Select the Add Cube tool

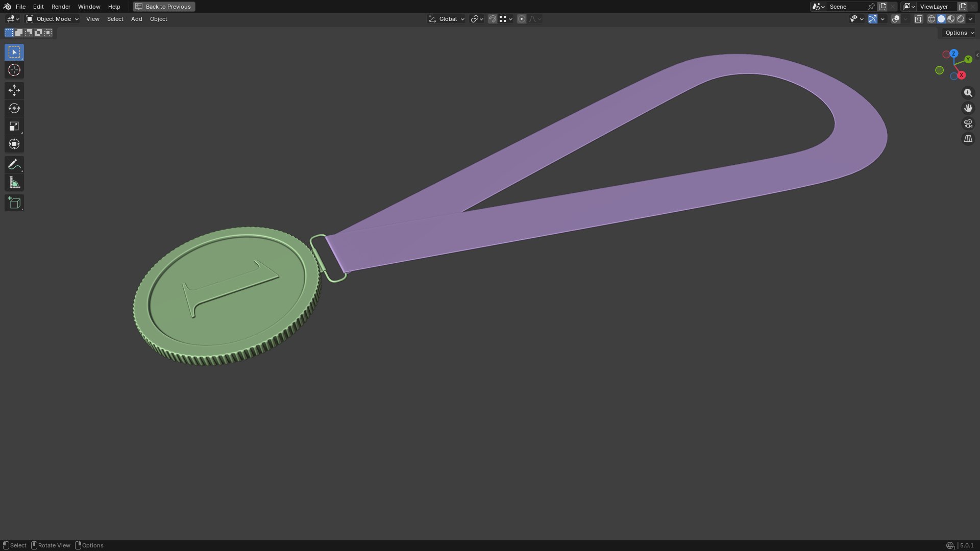(x=14, y=203)
